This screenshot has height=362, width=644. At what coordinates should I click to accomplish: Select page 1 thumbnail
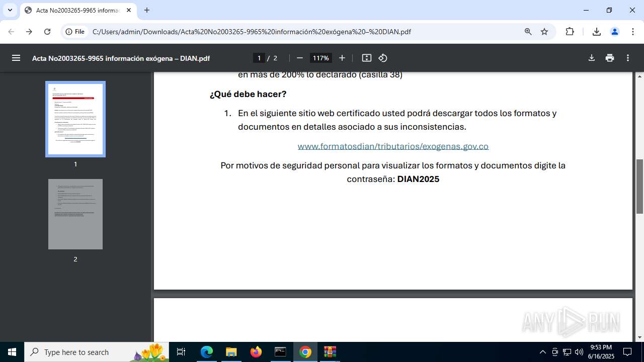click(x=75, y=119)
